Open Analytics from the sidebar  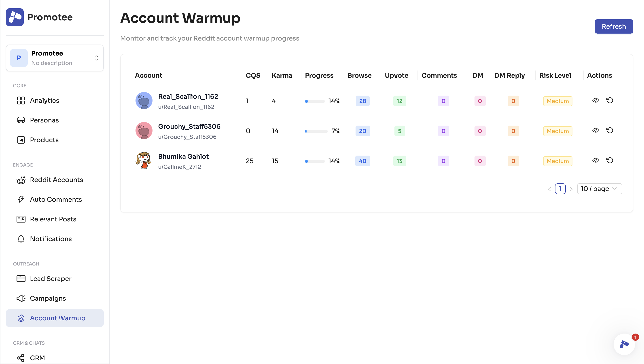pos(55,100)
